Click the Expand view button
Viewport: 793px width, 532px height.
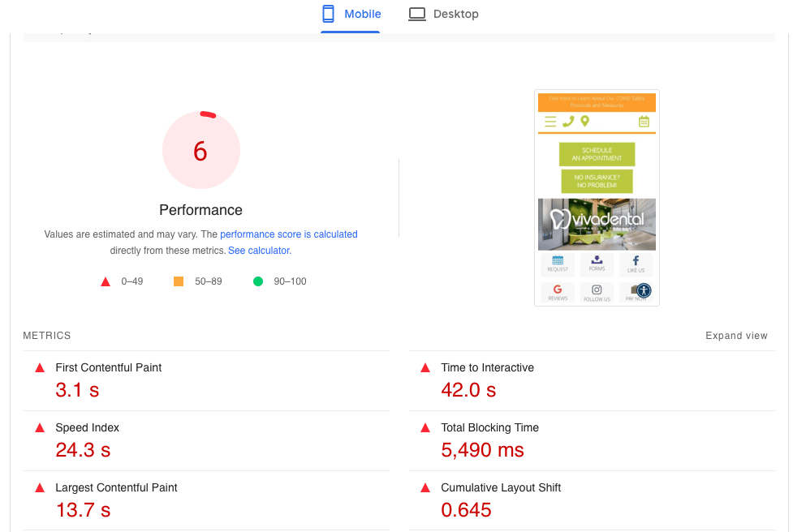(736, 336)
